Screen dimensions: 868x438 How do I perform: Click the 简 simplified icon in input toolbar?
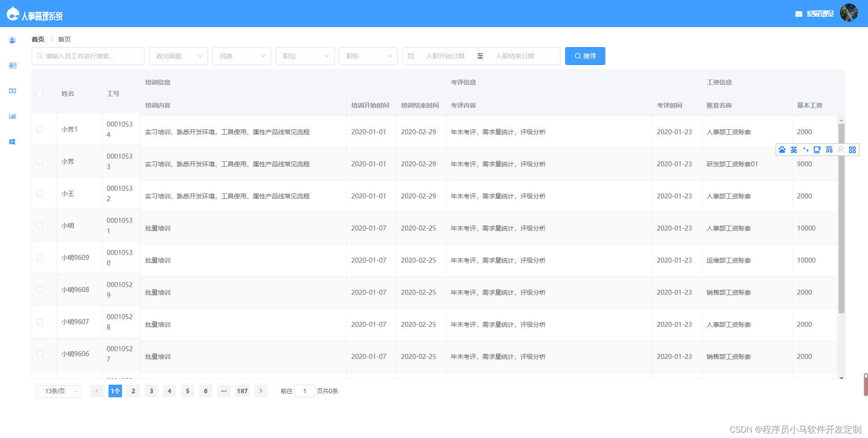[x=829, y=150]
